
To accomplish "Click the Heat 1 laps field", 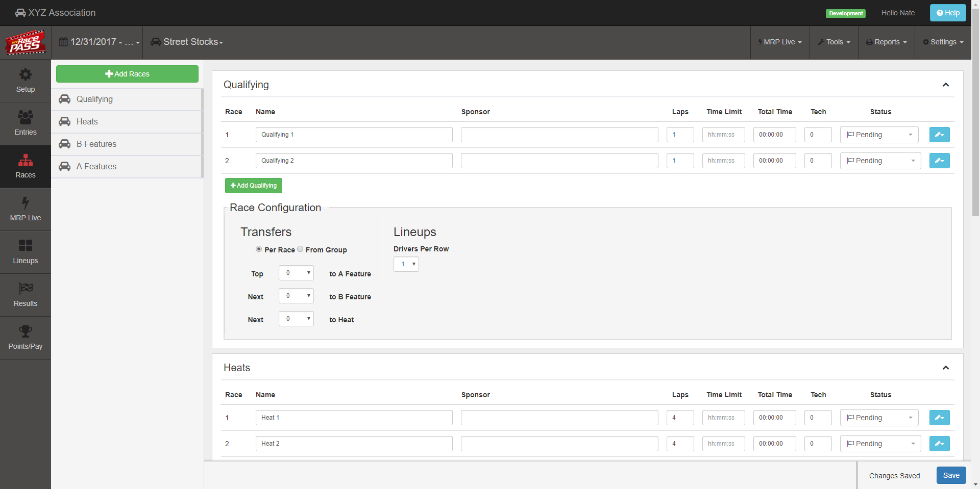I will click(680, 418).
